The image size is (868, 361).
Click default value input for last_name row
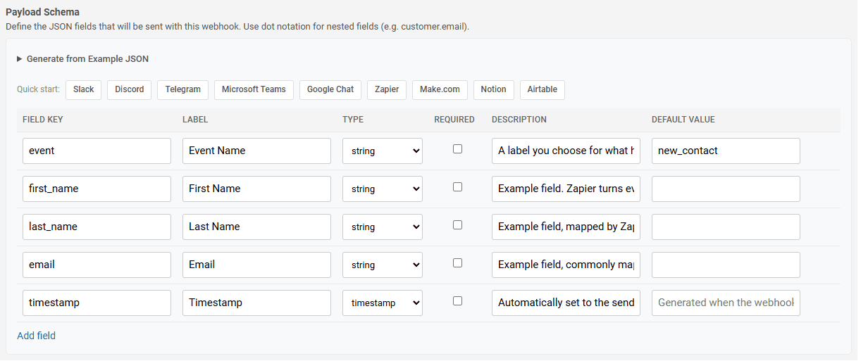726,227
